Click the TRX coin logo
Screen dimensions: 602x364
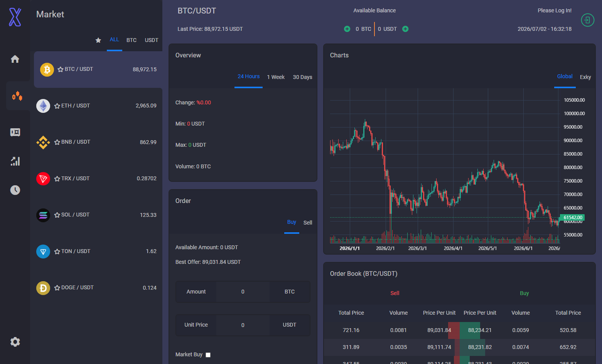pos(43,179)
